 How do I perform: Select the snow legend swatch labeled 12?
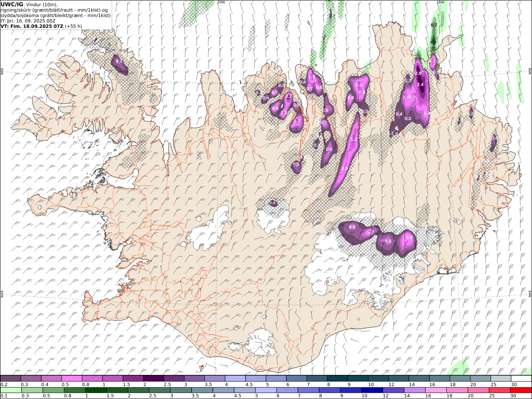[x=398, y=378]
